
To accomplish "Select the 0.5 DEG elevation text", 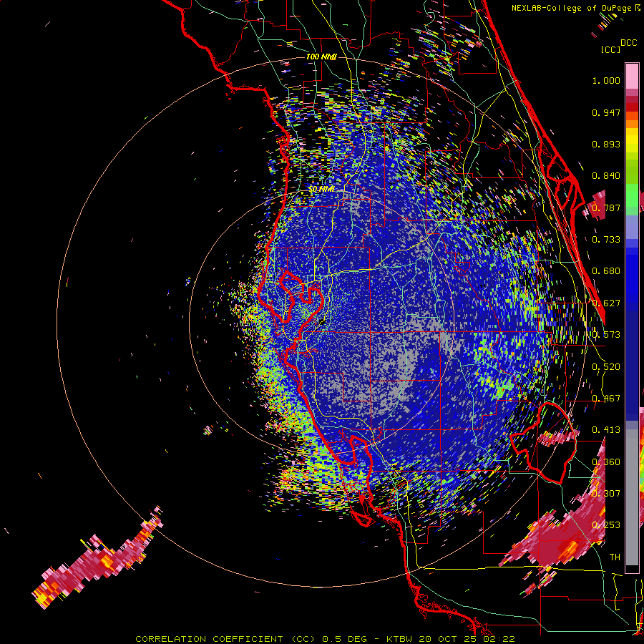I will pos(343,639).
